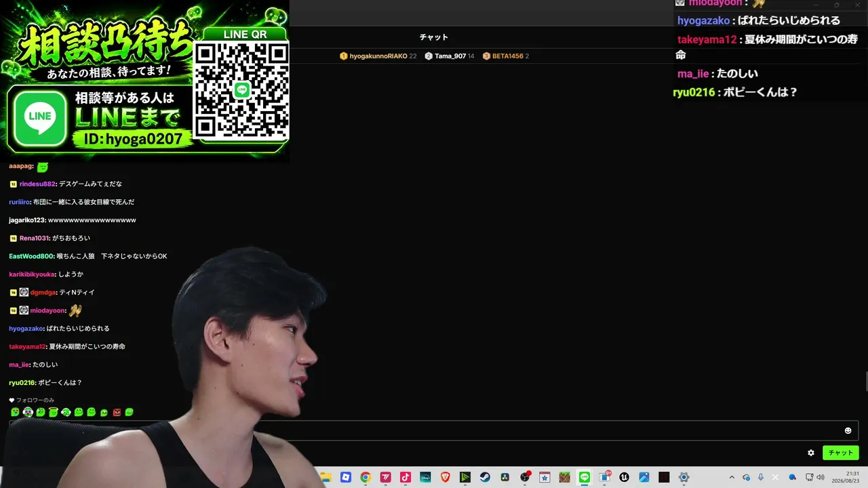Screen dimensions: 868x488
Task: Open username jagariko123 in chat
Action: pos(26,220)
